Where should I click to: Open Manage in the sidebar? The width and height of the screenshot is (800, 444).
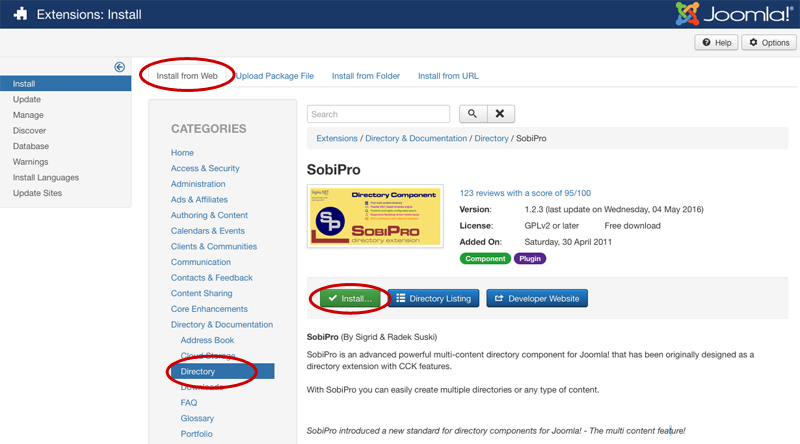[x=28, y=115]
